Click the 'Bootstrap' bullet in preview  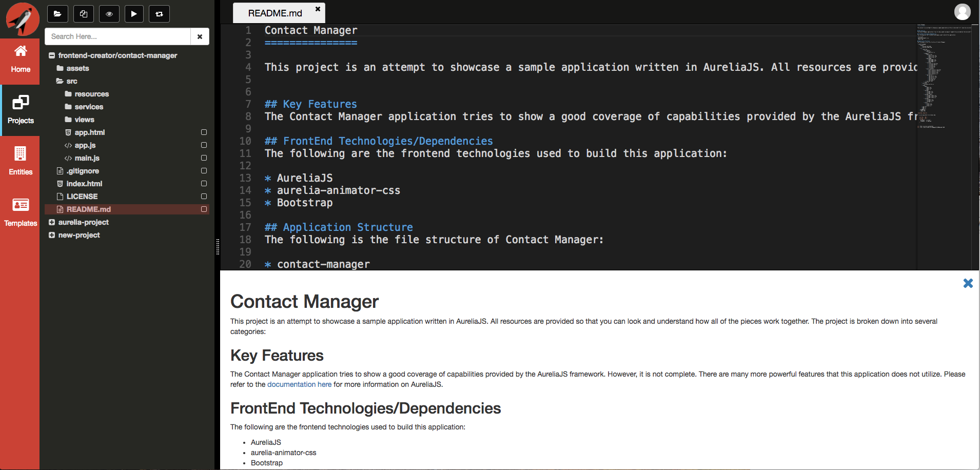tap(267, 463)
